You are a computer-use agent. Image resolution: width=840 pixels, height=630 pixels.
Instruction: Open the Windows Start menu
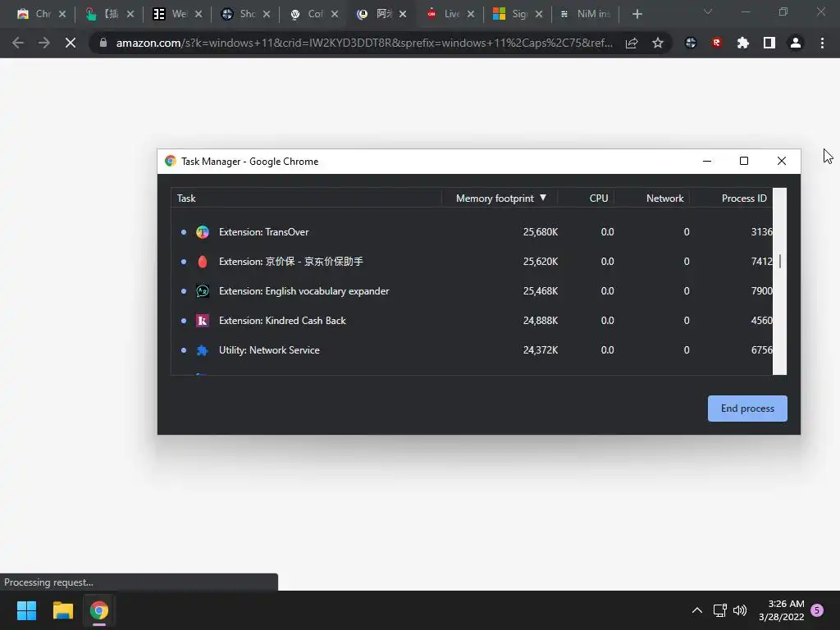(x=26, y=610)
